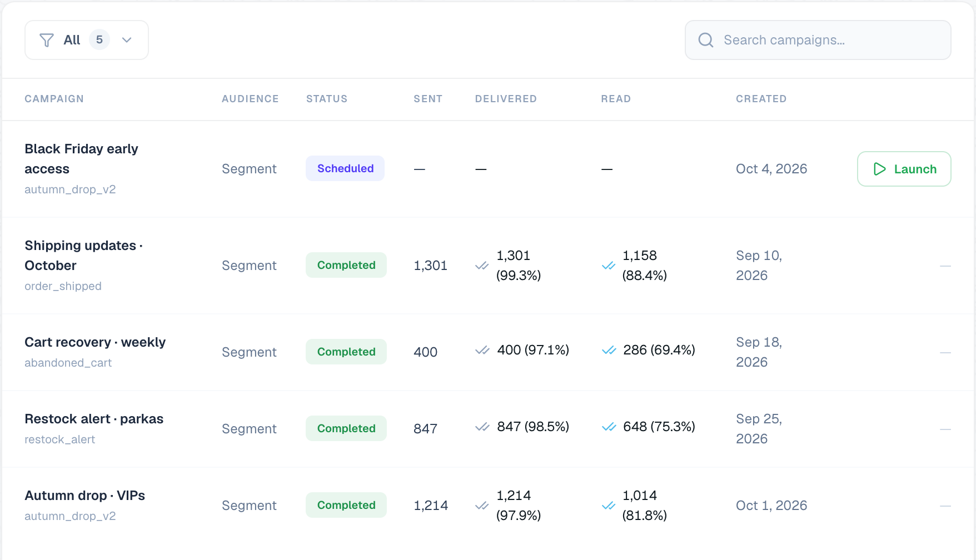Click the Scheduled status badge

pos(345,168)
